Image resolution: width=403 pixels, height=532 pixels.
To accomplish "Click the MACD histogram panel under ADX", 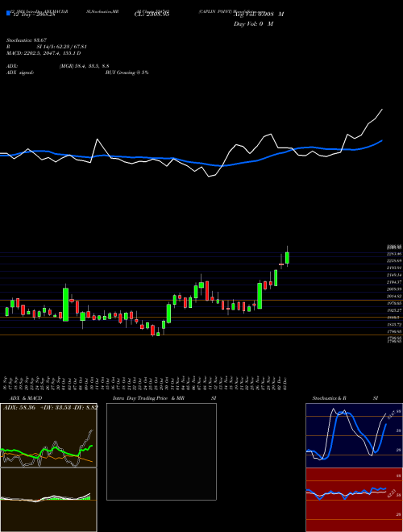I will tap(48, 500).
